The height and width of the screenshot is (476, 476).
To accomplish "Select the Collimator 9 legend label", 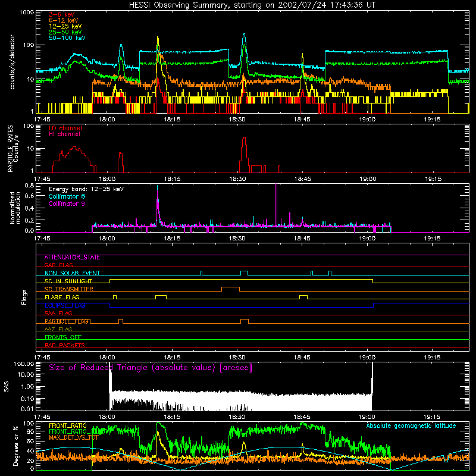I will [67, 203].
